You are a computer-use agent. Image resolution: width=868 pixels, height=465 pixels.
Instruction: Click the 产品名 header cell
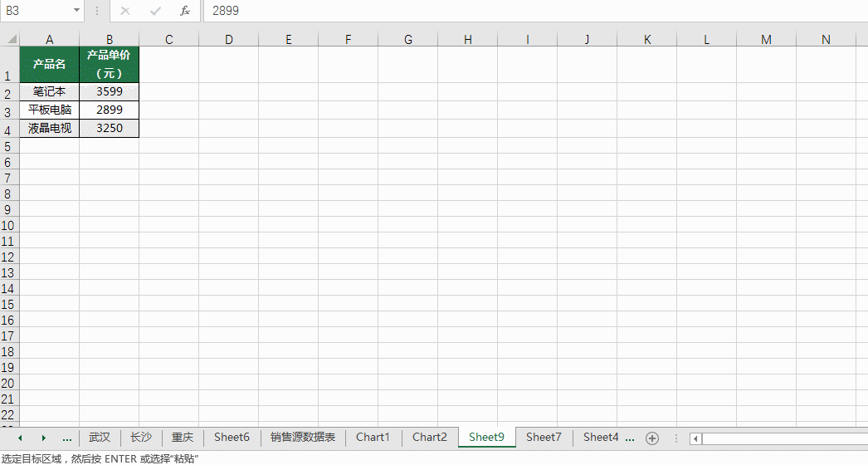[49, 64]
